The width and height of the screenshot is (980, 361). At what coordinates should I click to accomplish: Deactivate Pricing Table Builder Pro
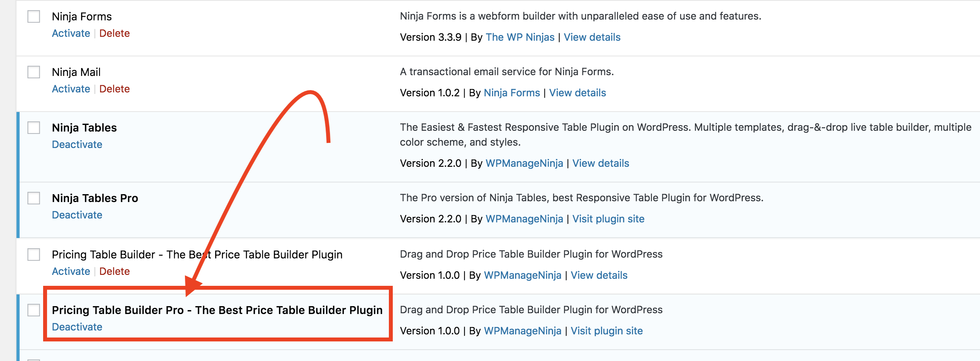(x=77, y=327)
